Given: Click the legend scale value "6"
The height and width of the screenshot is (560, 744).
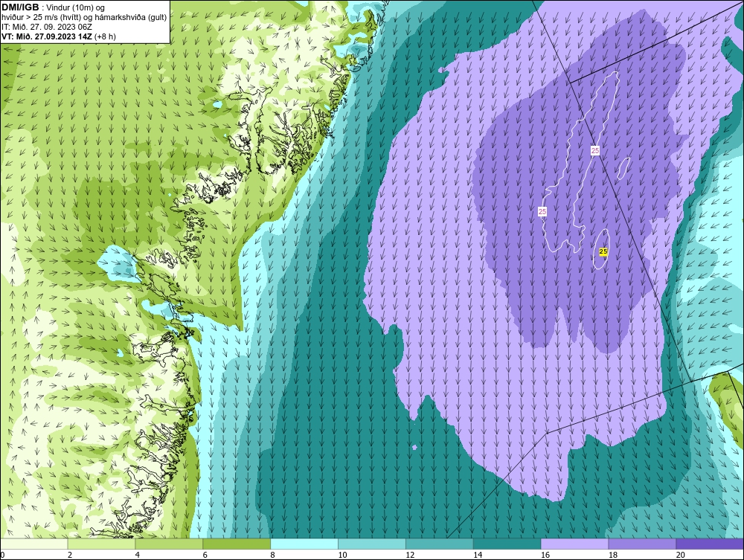Looking at the screenshot, I should [205, 555].
